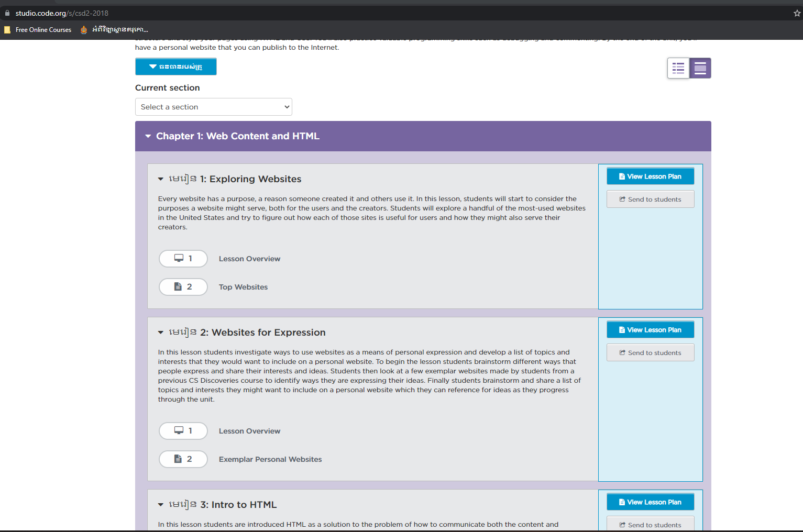Bookmark this page with the star icon
The width and height of the screenshot is (803, 532).
[797, 13]
